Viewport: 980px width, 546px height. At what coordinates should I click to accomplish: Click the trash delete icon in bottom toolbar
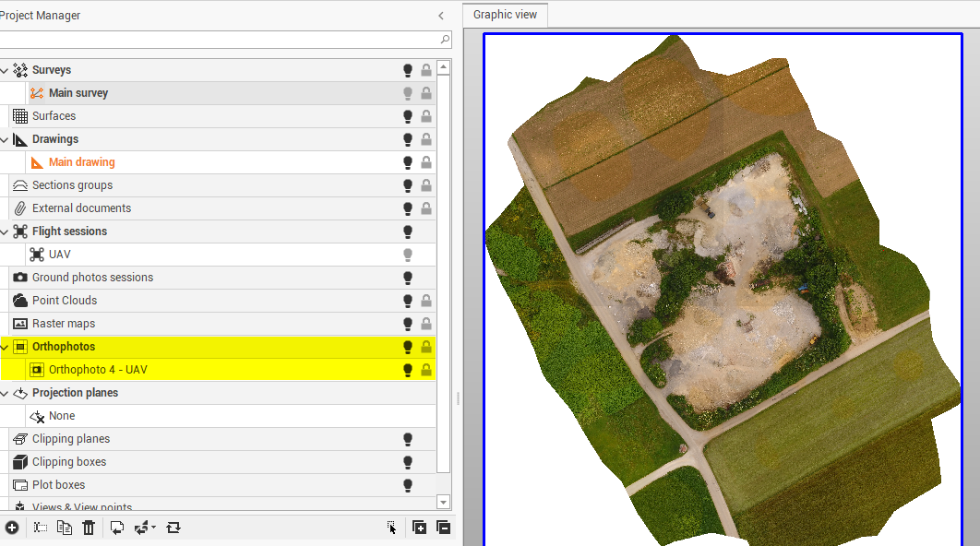pyautogui.click(x=89, y=528)
